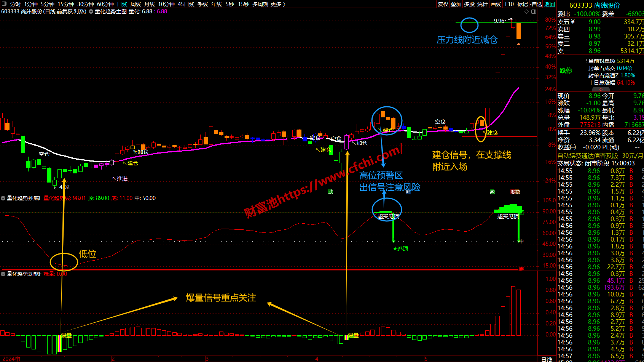Open the 统计 statistics tool
The height and width of the screenshot is (362, 644).
point(483,4)
